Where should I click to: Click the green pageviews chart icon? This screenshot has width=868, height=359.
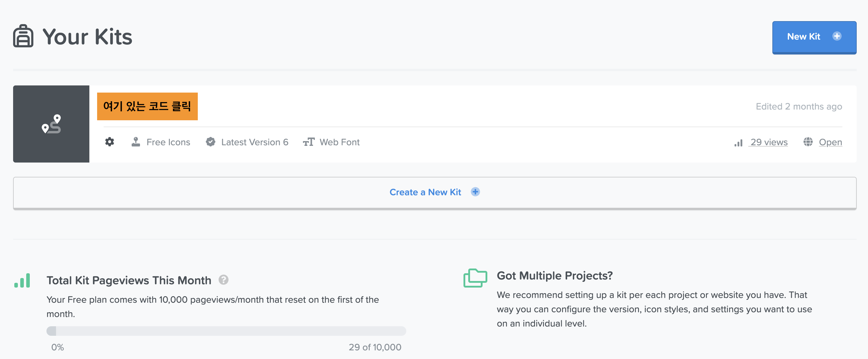point(22,280)
